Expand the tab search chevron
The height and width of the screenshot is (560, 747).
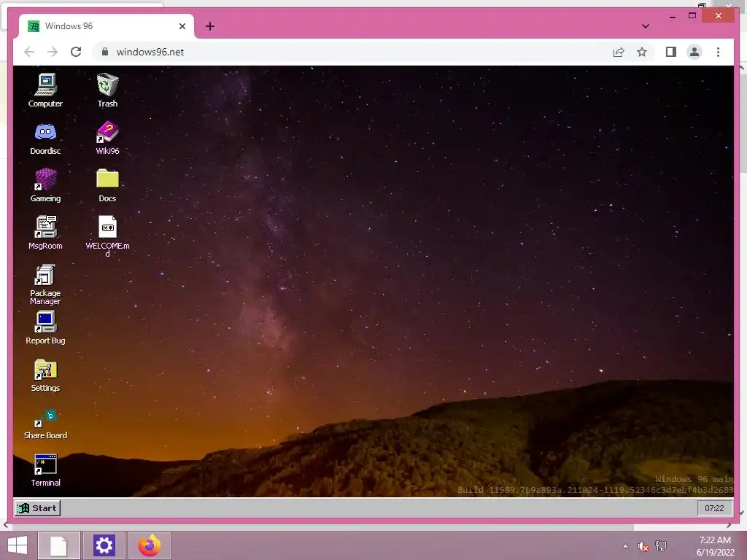click(x=646, y=26)
